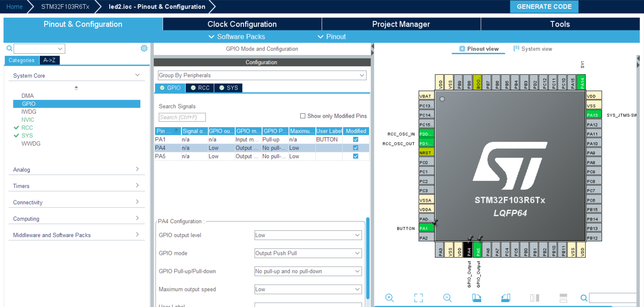
Task: Fit the pinout view to the window
Action: [418, 298]
